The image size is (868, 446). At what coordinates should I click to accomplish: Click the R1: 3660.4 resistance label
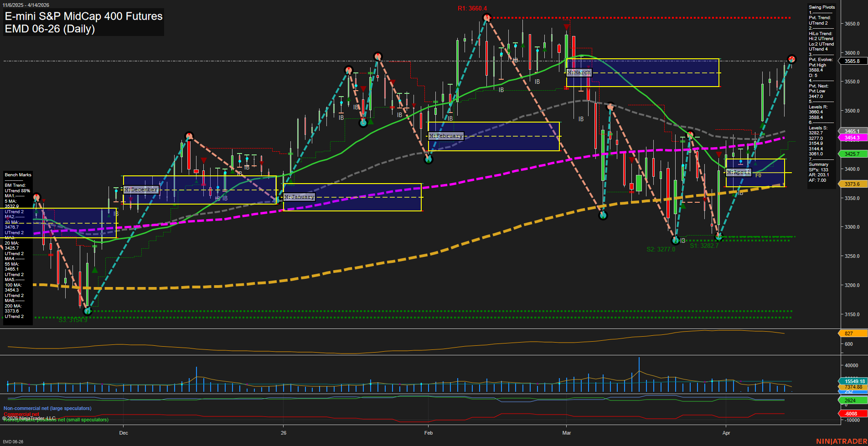[x=472, y=7]
